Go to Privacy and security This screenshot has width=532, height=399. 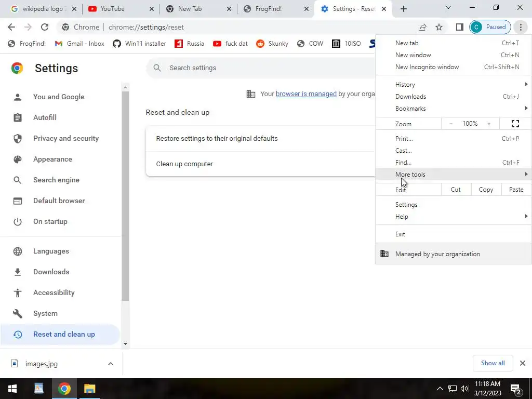click(60, 138)
